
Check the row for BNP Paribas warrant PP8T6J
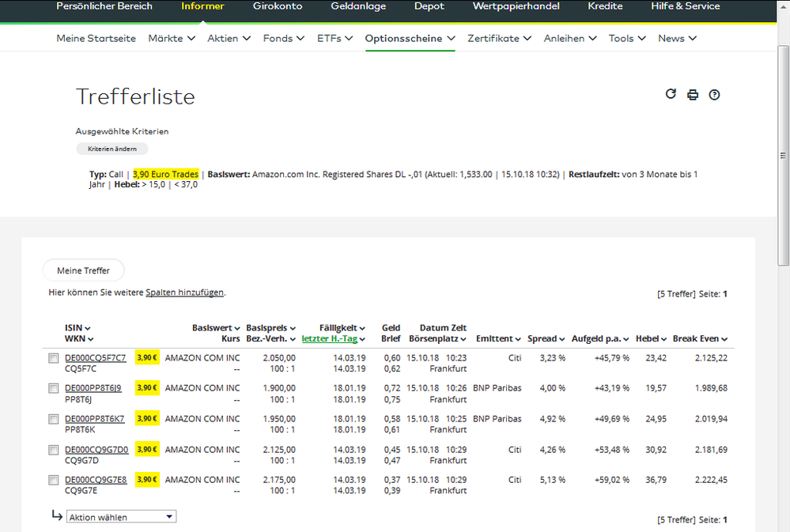53,388
